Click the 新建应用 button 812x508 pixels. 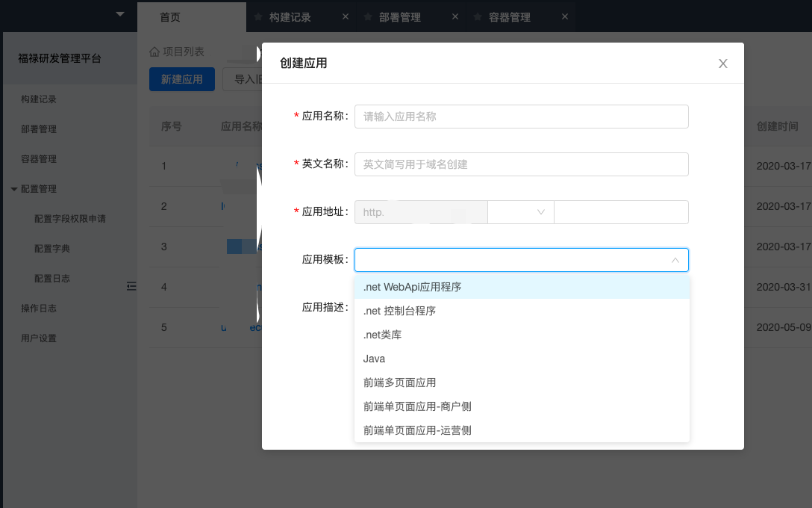coord(182,79)
